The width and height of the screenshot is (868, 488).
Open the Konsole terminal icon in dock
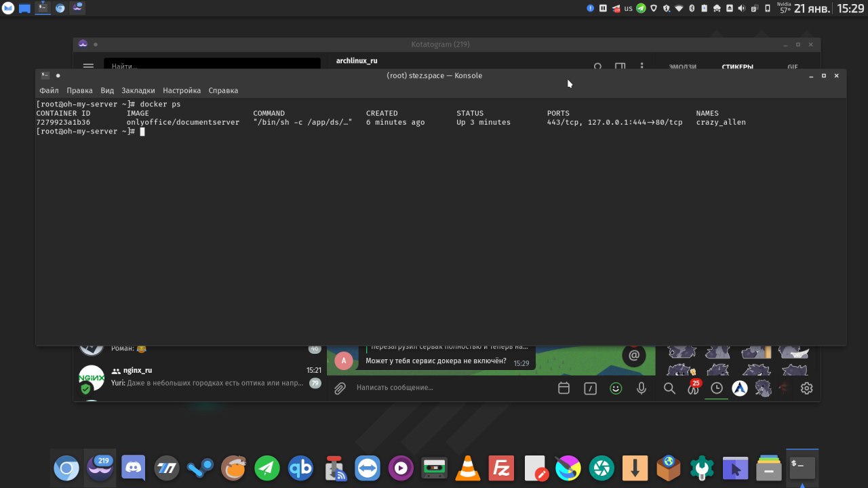[802, 468]
